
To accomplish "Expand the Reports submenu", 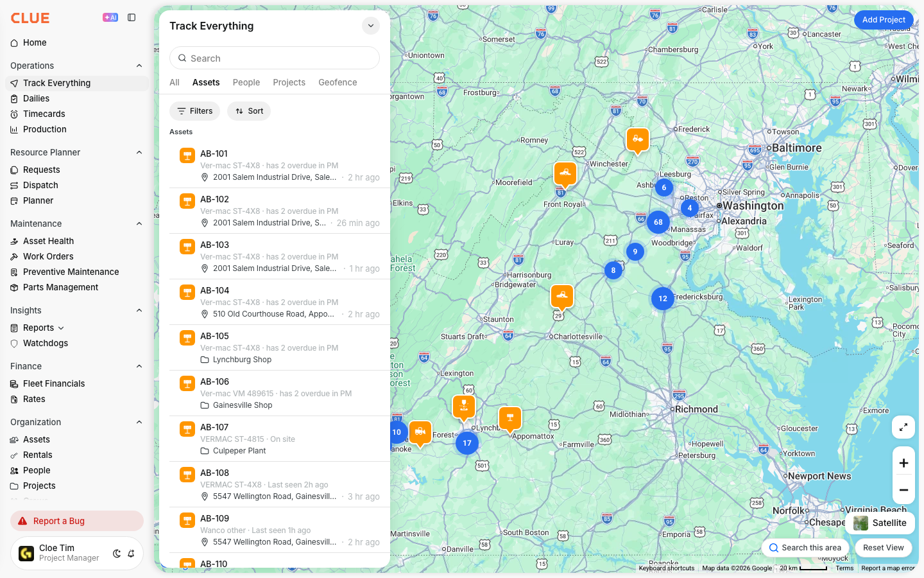I will pyautogui.click(x=61, y=328).
